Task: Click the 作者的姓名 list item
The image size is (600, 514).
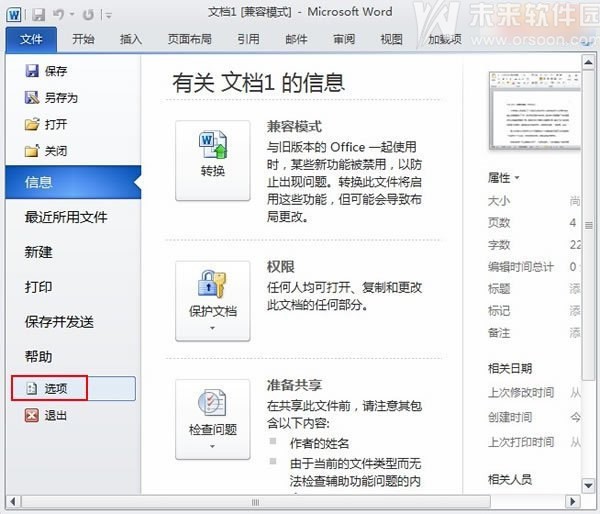Action: click(x=319, y=443)
